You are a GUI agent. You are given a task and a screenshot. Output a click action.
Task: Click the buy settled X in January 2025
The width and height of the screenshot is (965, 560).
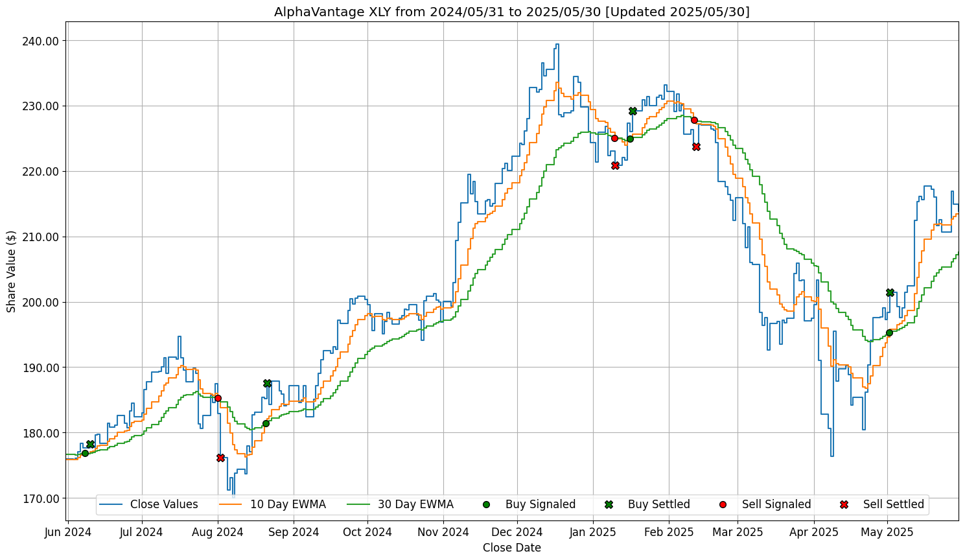633,111
